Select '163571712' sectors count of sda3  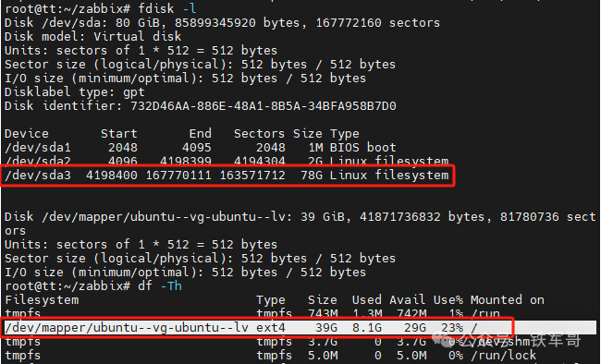pos(252,176)
